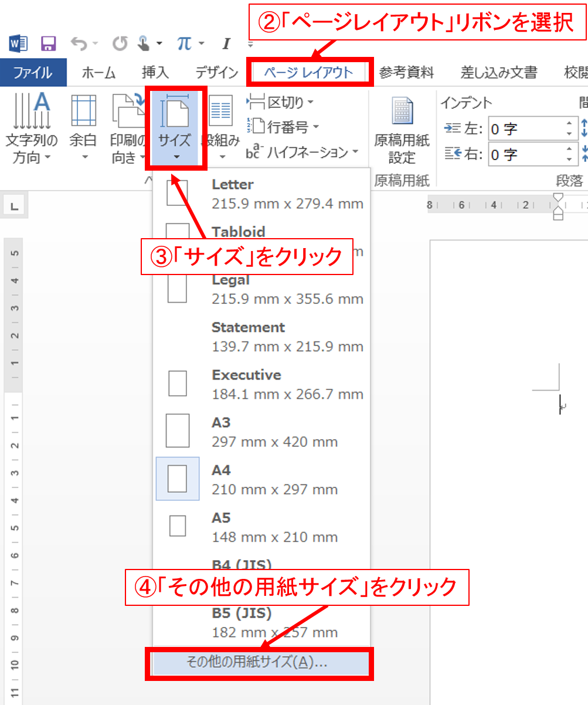This screenshot has height=705, width=588.
Task: Open the 余白 margins menu
Action: click(84, 130)
